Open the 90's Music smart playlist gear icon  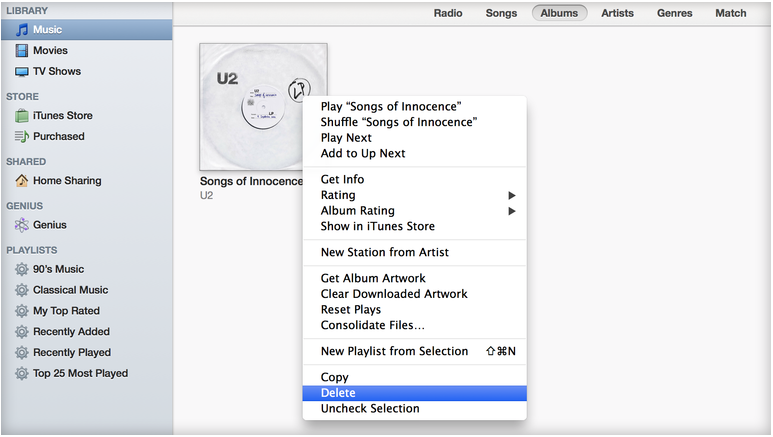pos(22,269)
